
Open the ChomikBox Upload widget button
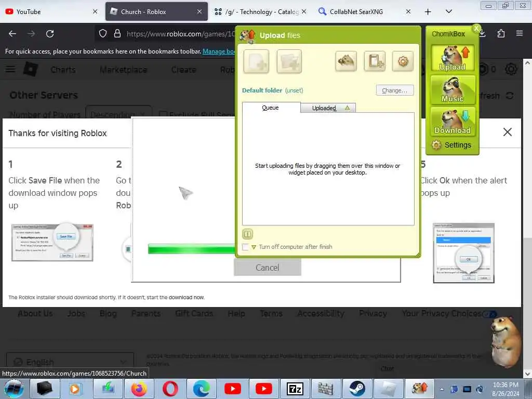453,58
